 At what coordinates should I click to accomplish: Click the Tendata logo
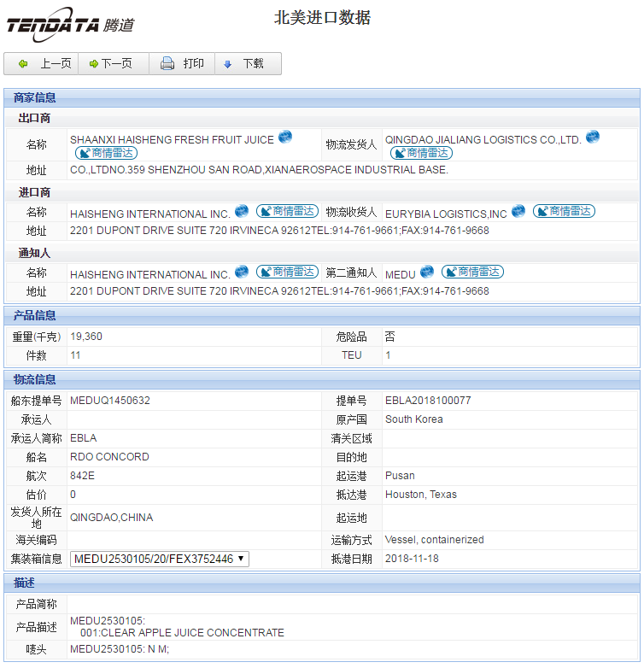(70, 24)
